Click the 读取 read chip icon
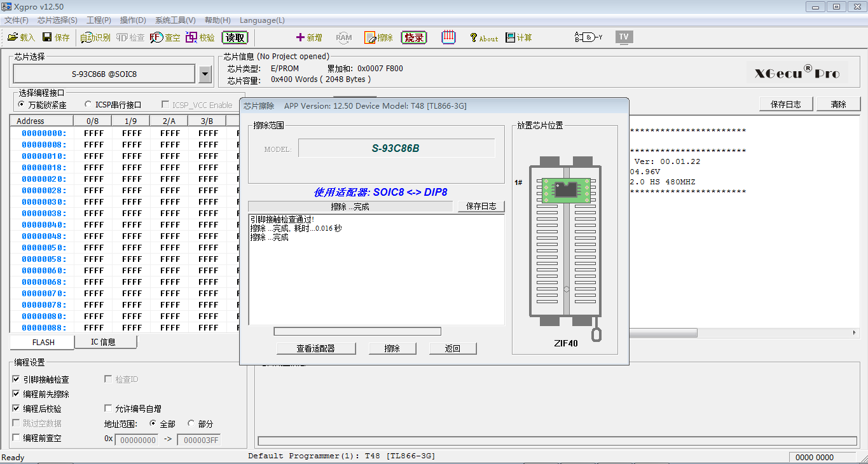This screenshot has height=464, width=868. pos(235,38)
